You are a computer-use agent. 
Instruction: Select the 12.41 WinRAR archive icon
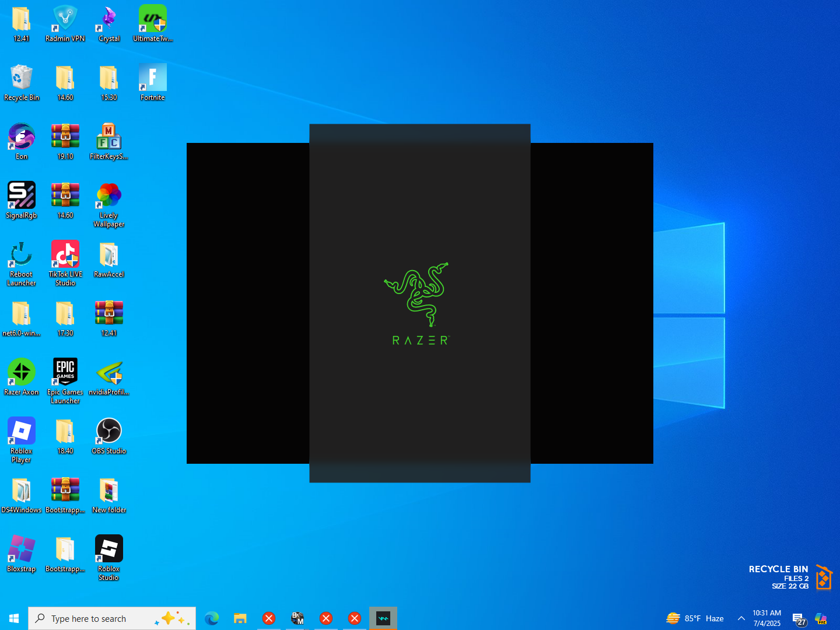coord(109,318)
